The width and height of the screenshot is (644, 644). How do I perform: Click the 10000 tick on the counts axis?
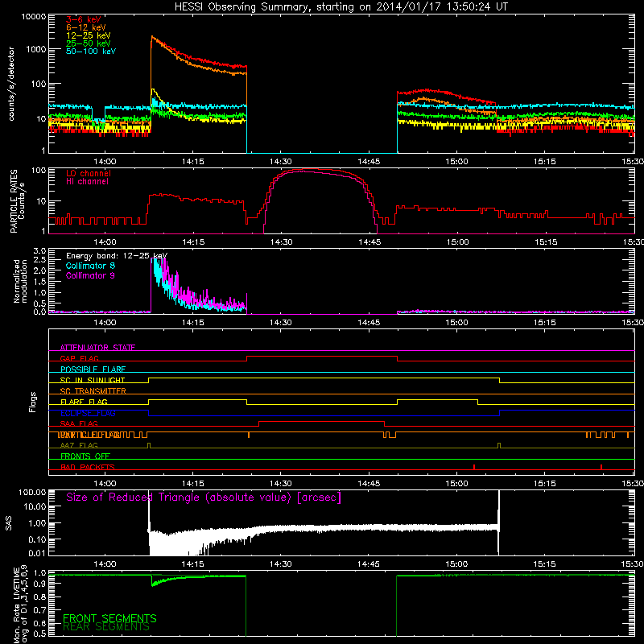tap(34, 17)
